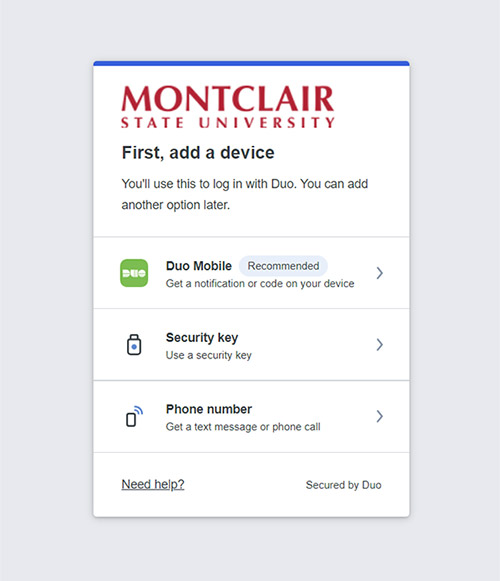Click the Montclair State University logo
The height and width of the screenshot is (581, 500).
coord(228,107)
